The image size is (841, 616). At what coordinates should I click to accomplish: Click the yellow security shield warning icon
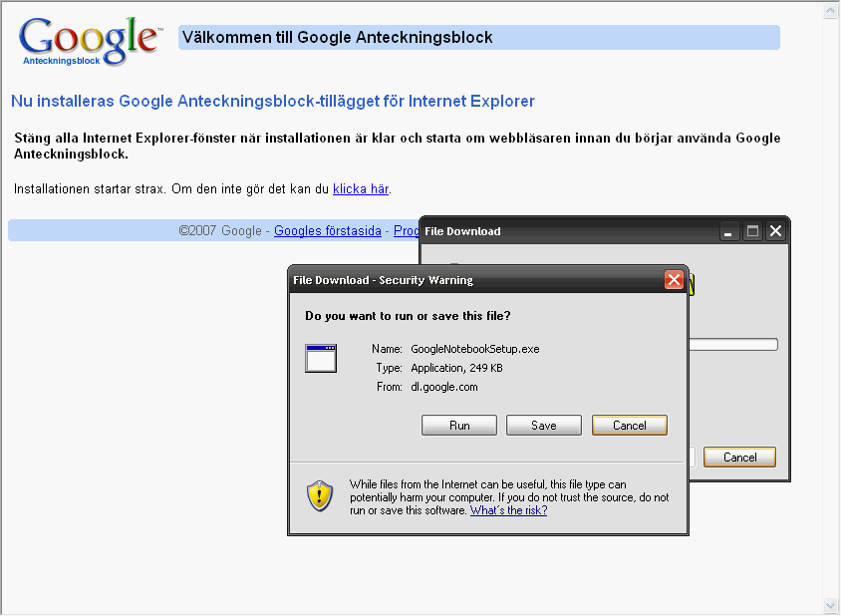(x=320, y=494)
